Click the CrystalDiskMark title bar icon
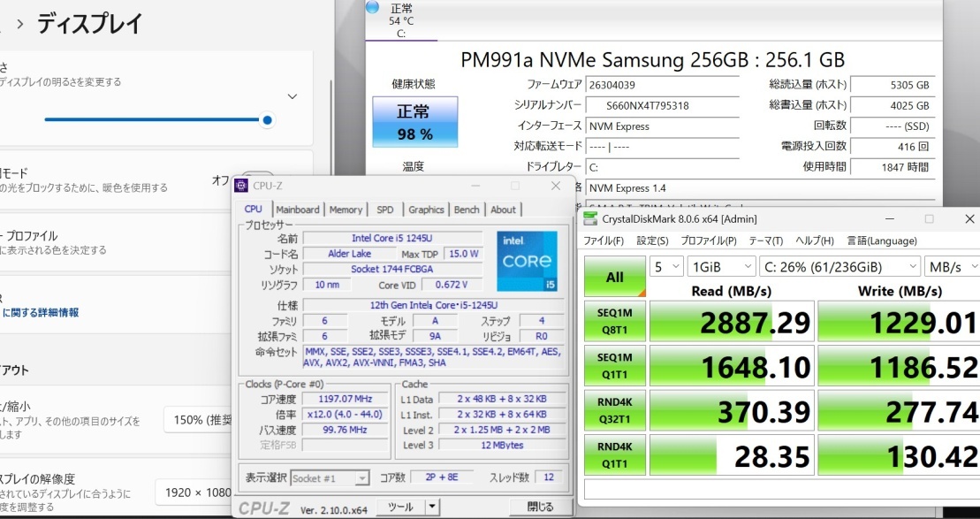Viewport: 980px width, 519px height. [589, 219]
